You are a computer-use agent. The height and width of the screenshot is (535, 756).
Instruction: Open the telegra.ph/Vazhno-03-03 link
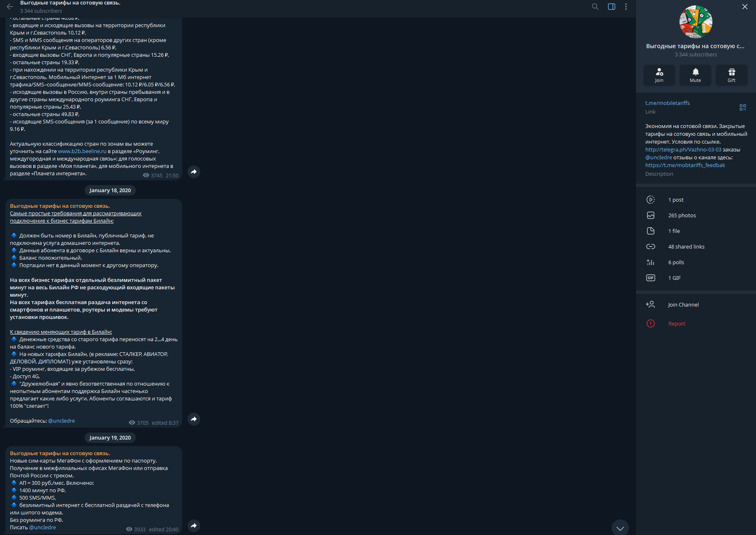click(x=683, y=149)
